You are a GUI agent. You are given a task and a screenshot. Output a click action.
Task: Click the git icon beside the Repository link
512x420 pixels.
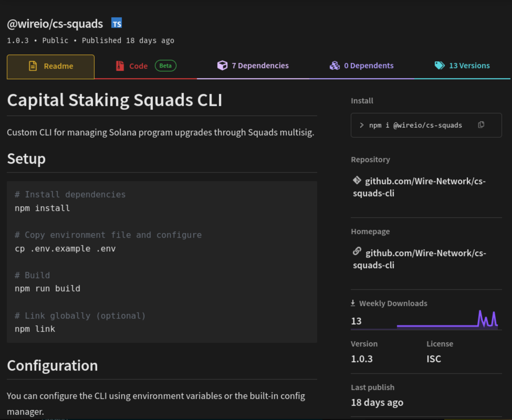(357, 181)
